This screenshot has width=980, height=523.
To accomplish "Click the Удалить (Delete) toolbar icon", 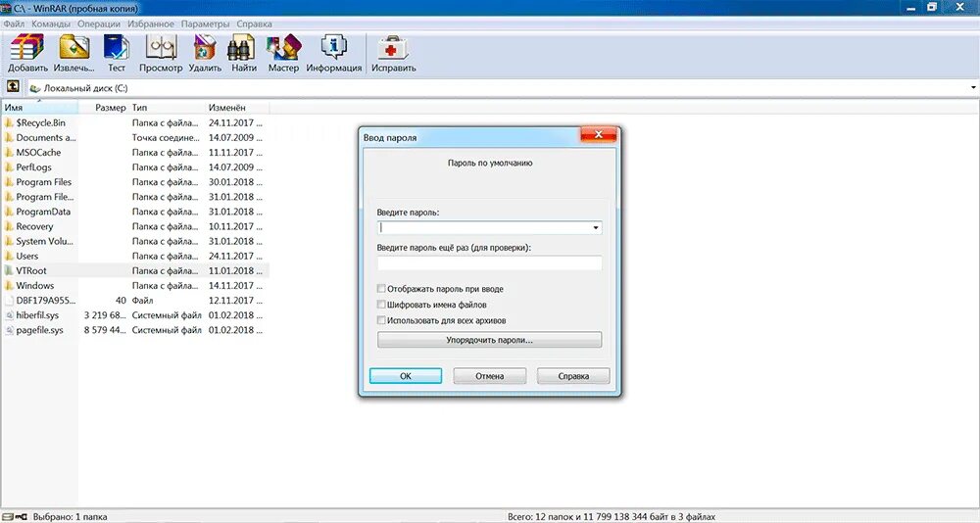I will (205, 47).
